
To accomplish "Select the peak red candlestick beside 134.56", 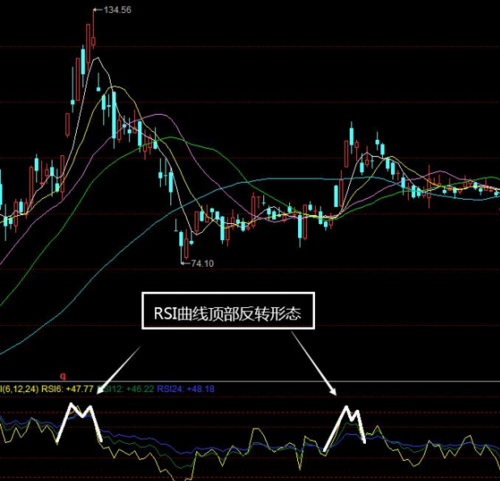I will point(94,28).
